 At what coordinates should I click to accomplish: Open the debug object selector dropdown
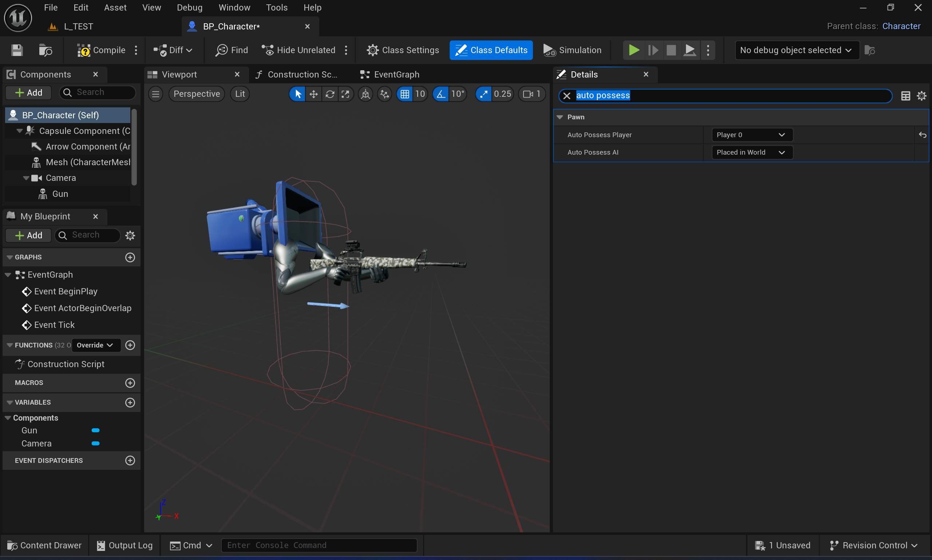coord(797,50)
